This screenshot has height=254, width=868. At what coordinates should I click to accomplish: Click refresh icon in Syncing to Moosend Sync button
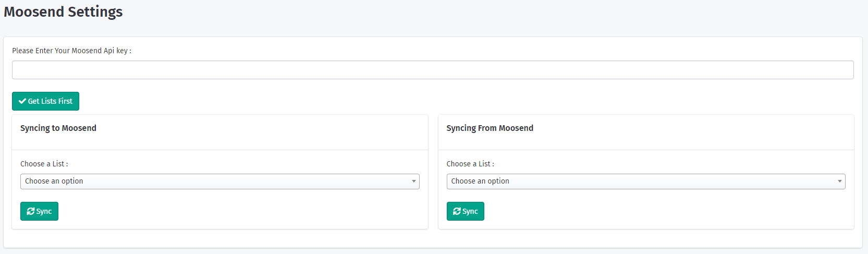[31, 211]
